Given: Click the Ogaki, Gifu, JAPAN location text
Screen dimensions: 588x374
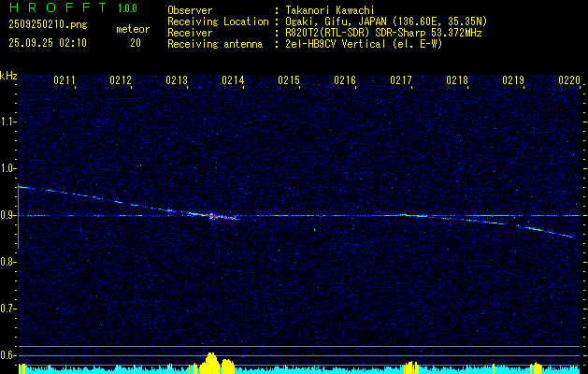Looking at the screenshot, I should coord(384,22).
